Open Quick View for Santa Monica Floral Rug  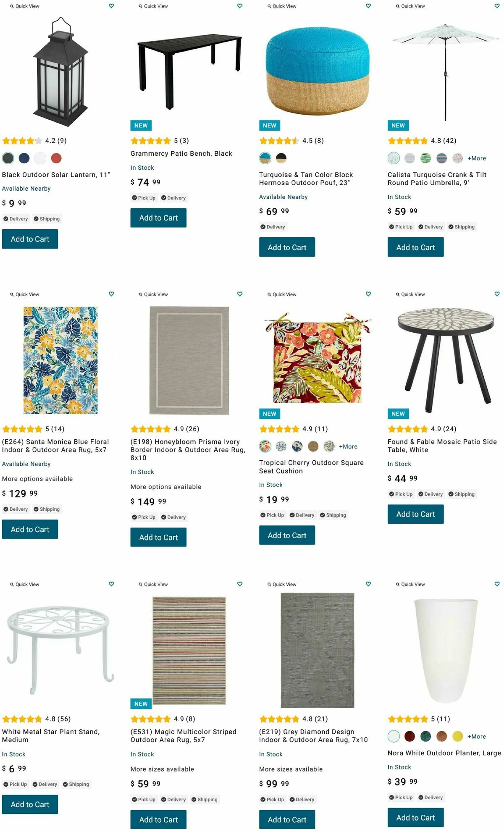tap(25, 294)
